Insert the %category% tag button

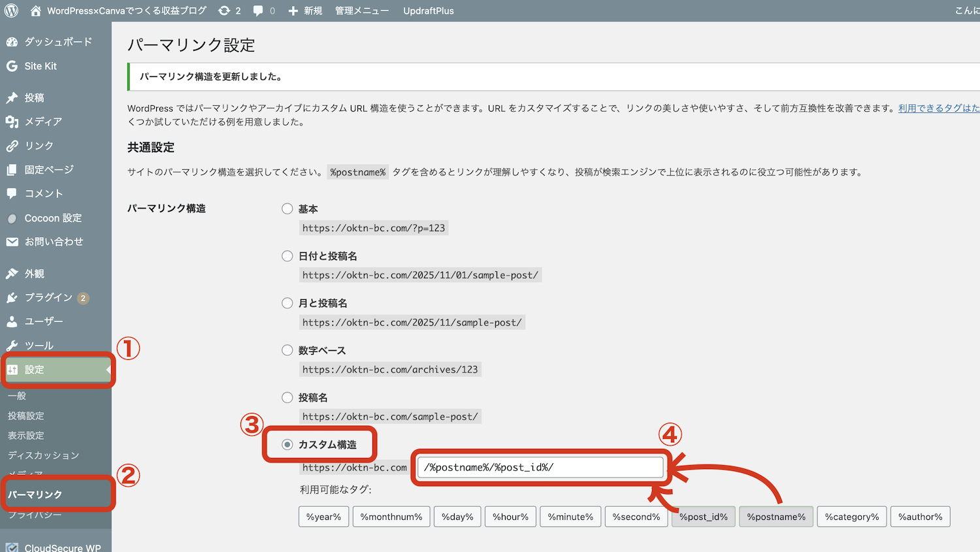851,516
